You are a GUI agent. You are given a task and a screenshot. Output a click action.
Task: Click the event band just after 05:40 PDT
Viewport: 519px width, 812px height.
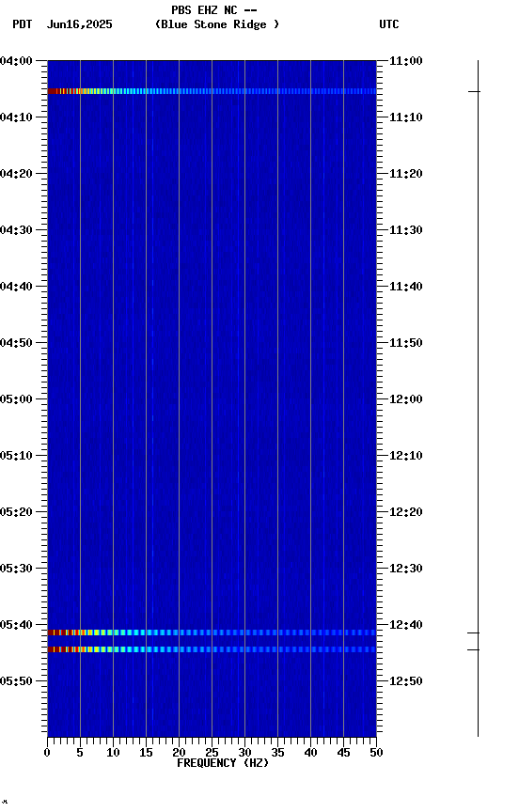click(212, 632)
